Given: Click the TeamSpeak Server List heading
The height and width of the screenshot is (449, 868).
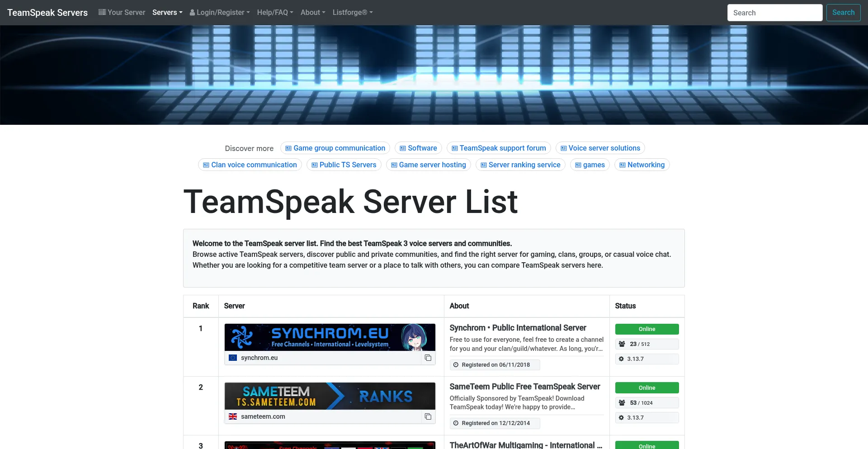Looking at the screenshot, I should pos(350,202).
